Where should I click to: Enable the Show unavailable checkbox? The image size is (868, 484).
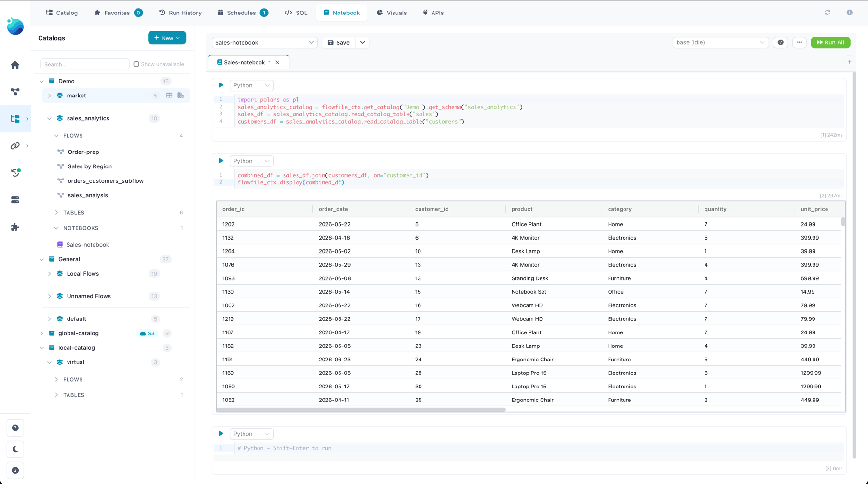pyautogui.click(x=136, y=64)
